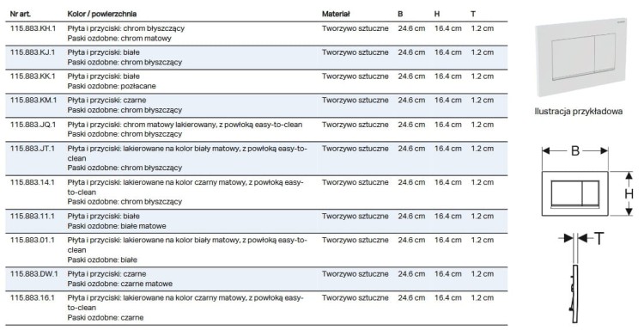Image resolution: width=644 pixels, height=330 pixels.
Task: Click the front-view dimension drawing with B and H
Action: pyautogui.click(x=588, y=182)
